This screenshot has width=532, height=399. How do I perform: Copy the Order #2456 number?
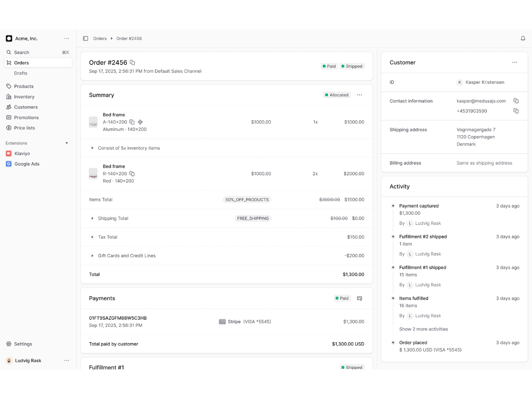point(132,63)
